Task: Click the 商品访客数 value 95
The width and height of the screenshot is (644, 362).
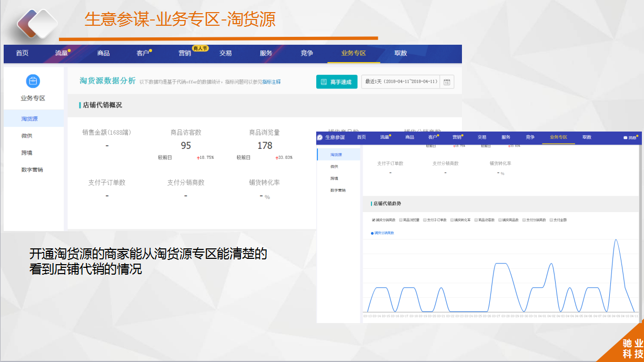Action: tap(186, 146)
